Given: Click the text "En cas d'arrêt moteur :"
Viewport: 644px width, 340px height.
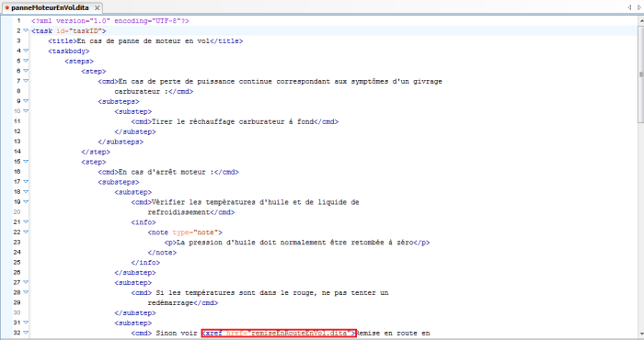Looking at the screenshot, I should click(x=166, y=172).
